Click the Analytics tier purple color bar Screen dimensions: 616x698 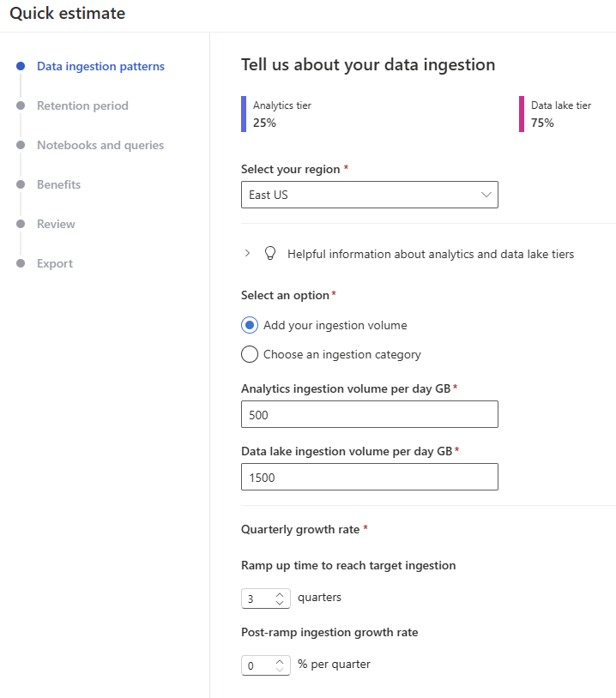(x=244, y=114)
